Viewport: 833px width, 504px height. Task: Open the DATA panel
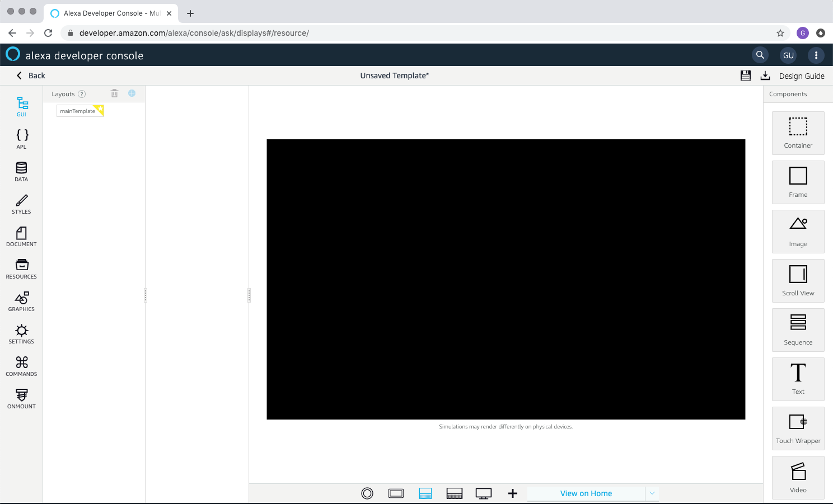coord(21,171)
